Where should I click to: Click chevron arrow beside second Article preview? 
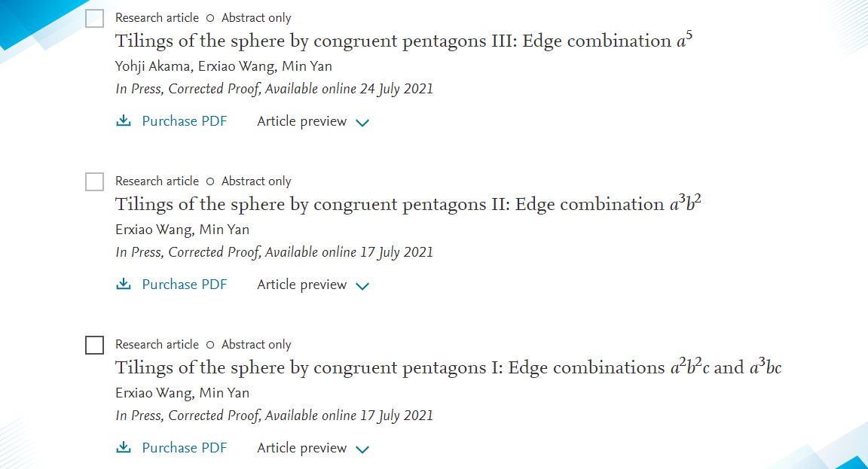(362, 286)
